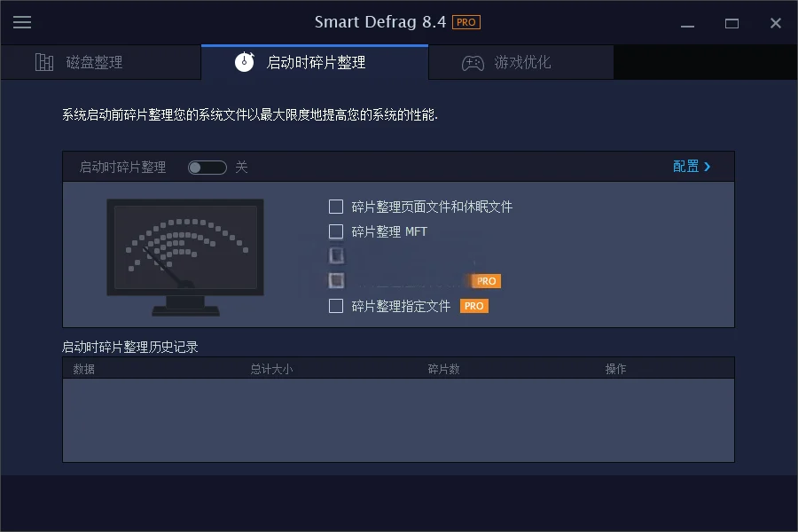The image size is (798, 532).
Task: Click the speedometer monitor illustration
Action: pos(184,253)
